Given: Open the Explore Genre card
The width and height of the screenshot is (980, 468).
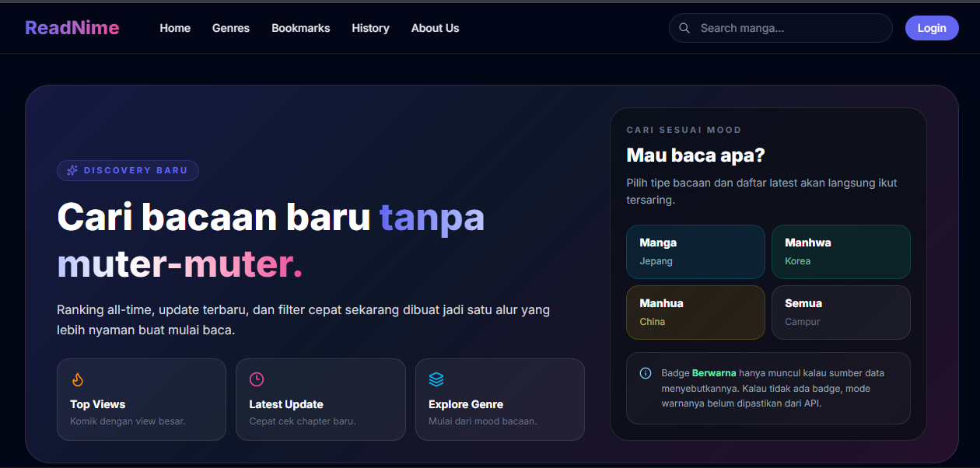Looking at the screenshot, I should [x=500, y=400].
